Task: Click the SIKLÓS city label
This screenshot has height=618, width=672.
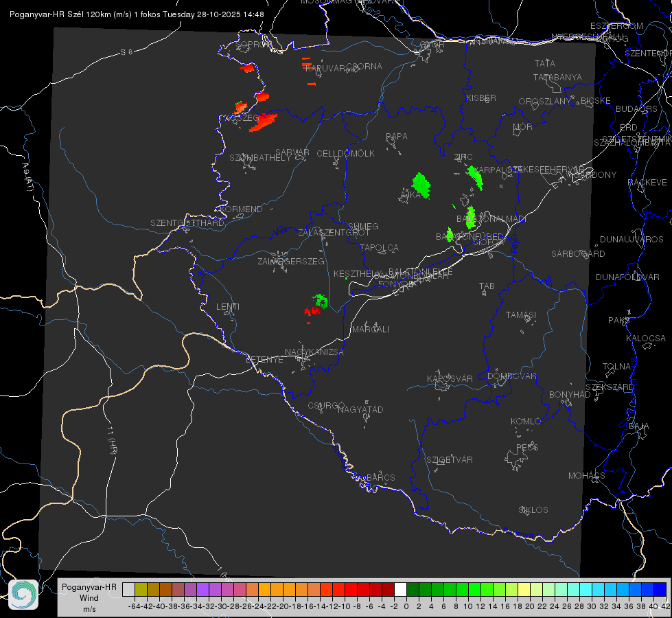Action: click(533, 510)
